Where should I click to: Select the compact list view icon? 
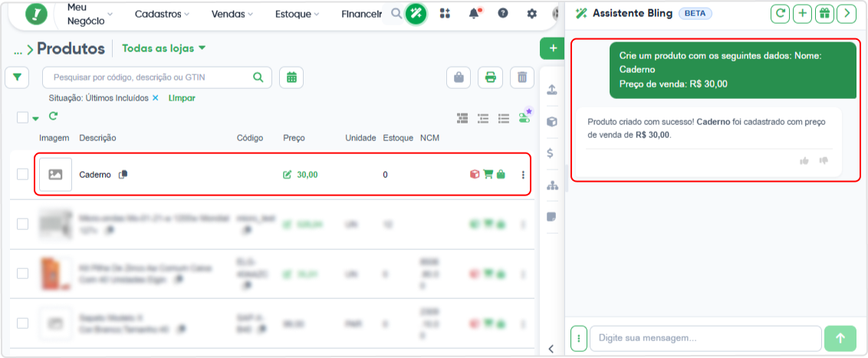[x=483, y=117]
